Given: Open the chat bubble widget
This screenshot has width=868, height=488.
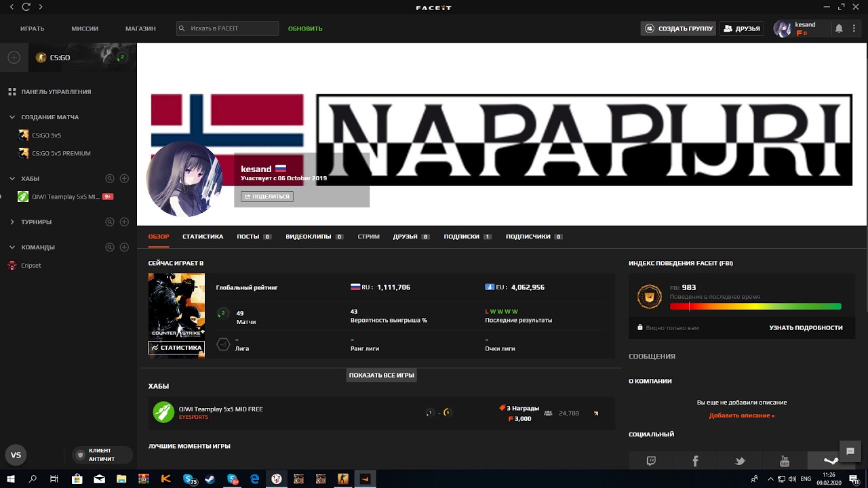Looking at the screenshot, I should (850, 451).
